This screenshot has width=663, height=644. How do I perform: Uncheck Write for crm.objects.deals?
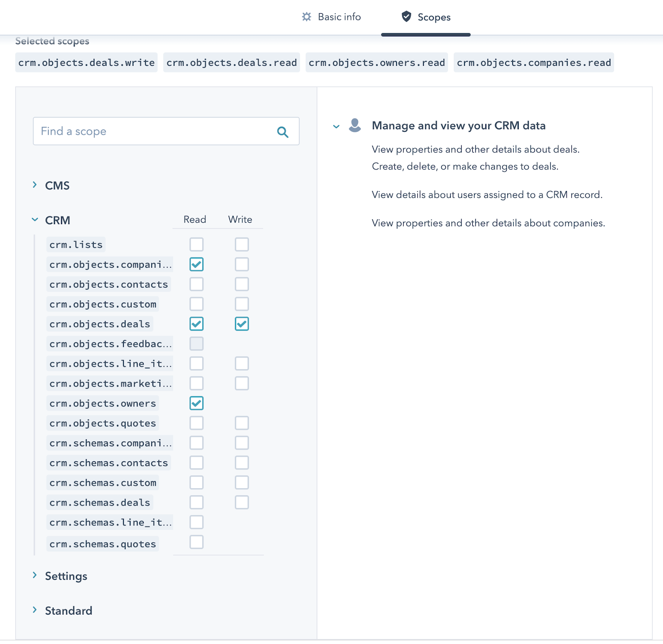(x=242, y=324)
